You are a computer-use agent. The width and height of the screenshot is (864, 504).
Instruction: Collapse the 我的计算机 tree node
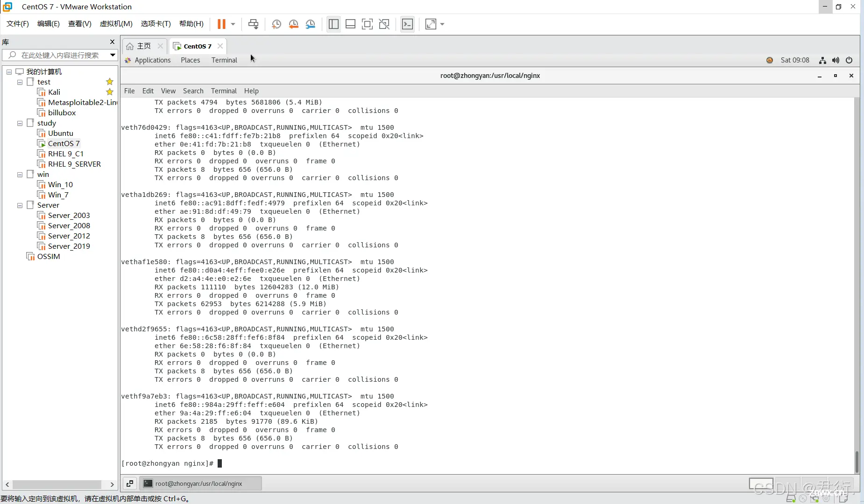click(x=9, y=72)
